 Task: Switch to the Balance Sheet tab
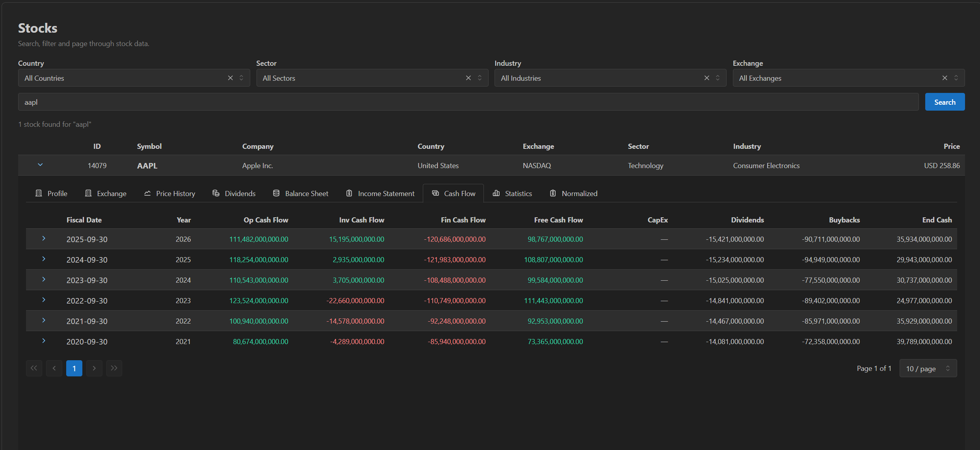click(x=301, y=193)
